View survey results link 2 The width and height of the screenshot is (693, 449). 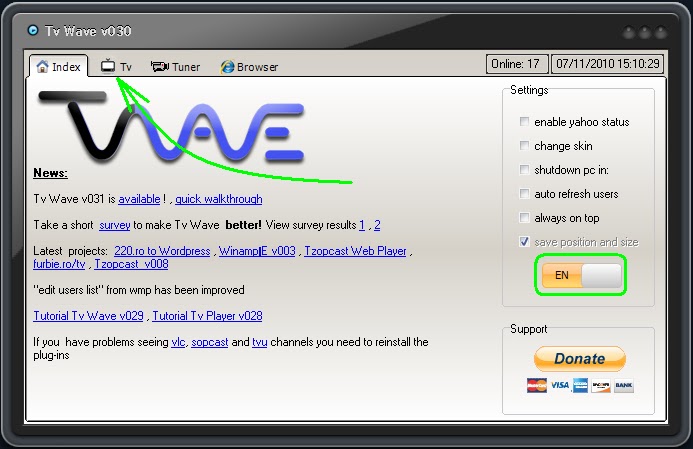(377, 225)
